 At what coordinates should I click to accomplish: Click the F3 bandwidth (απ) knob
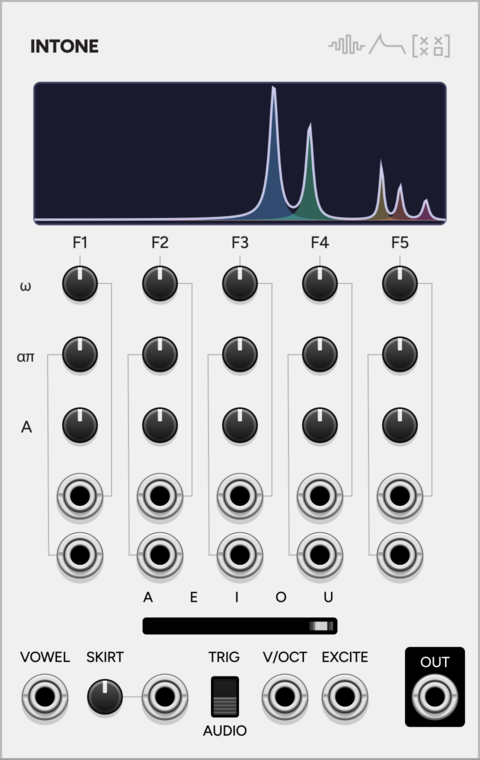click(x=240, y=354)
